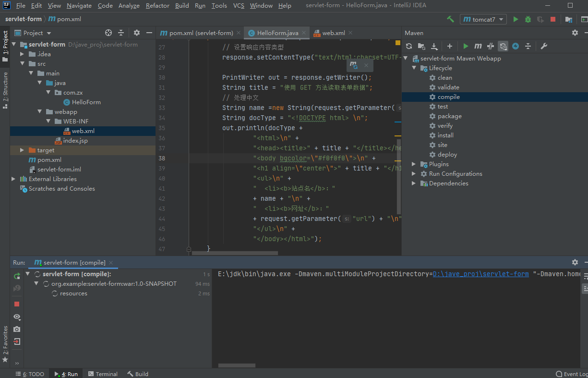This screenshot has height=378, width=588.
Task: Open Build tool window
Action: (x=138, y=374)
